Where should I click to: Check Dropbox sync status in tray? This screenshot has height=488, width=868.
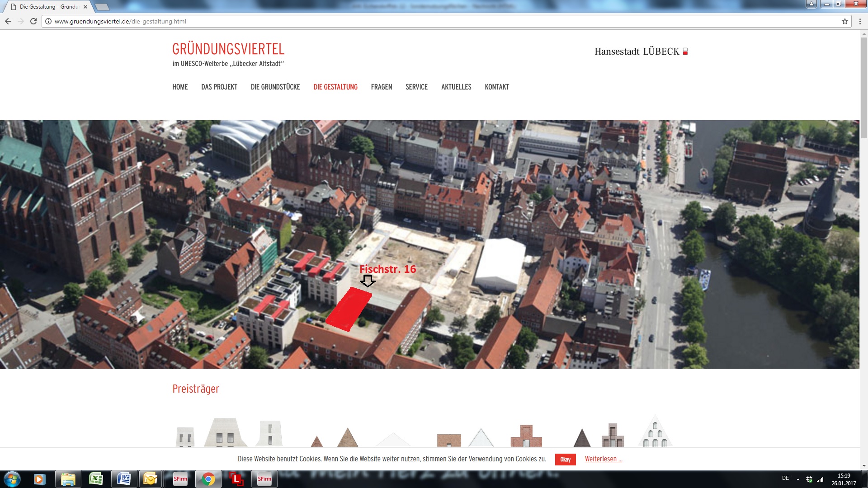click(x=809, y=479)
